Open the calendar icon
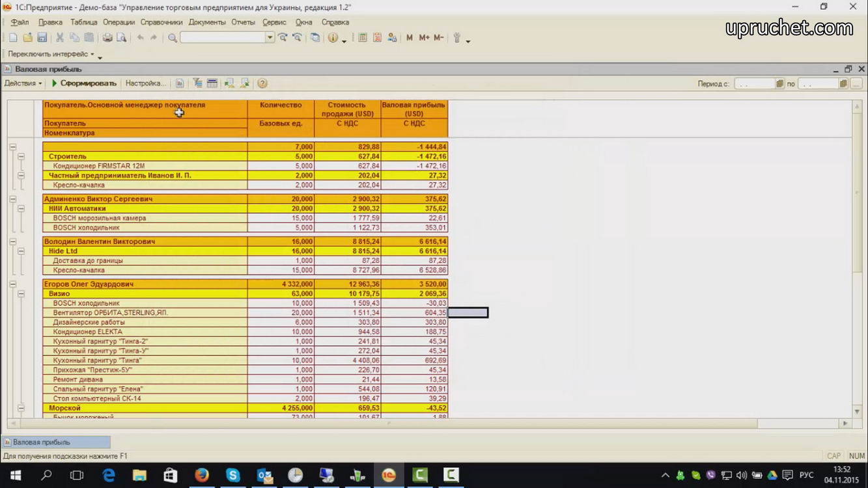 coord(377,38)
